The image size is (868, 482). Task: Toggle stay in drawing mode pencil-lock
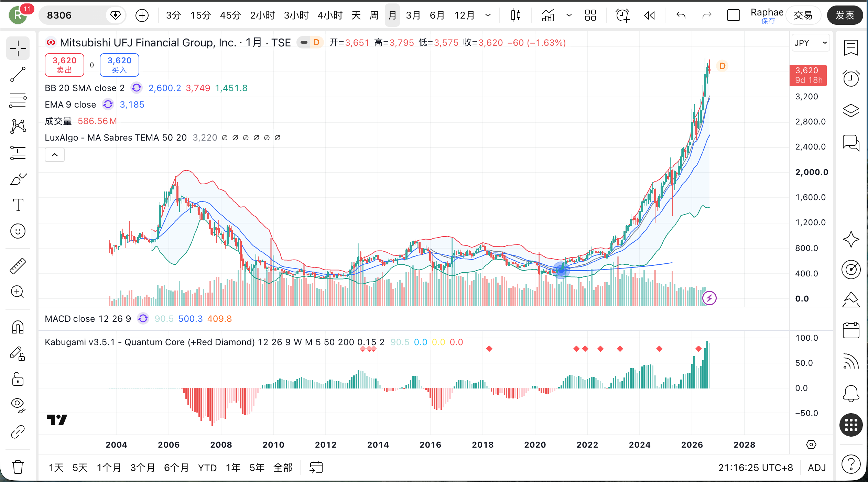click(x=18, y=353)
